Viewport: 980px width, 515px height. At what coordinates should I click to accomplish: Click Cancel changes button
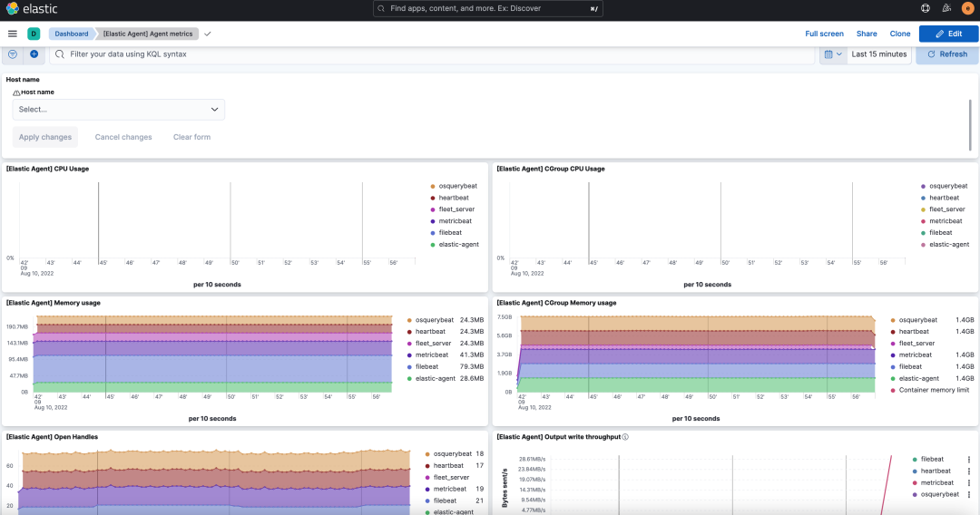pyautogui.click(x=123, y=137)
